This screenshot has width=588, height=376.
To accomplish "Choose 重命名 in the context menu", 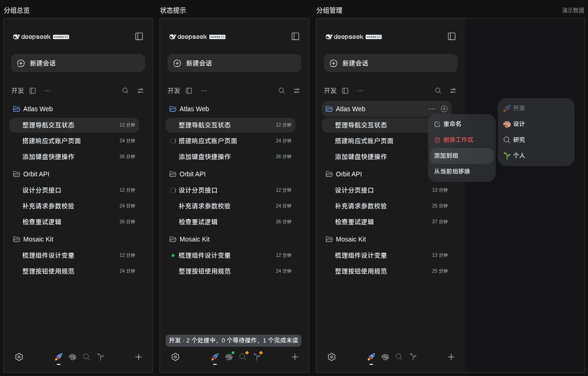I will (462, 124).
